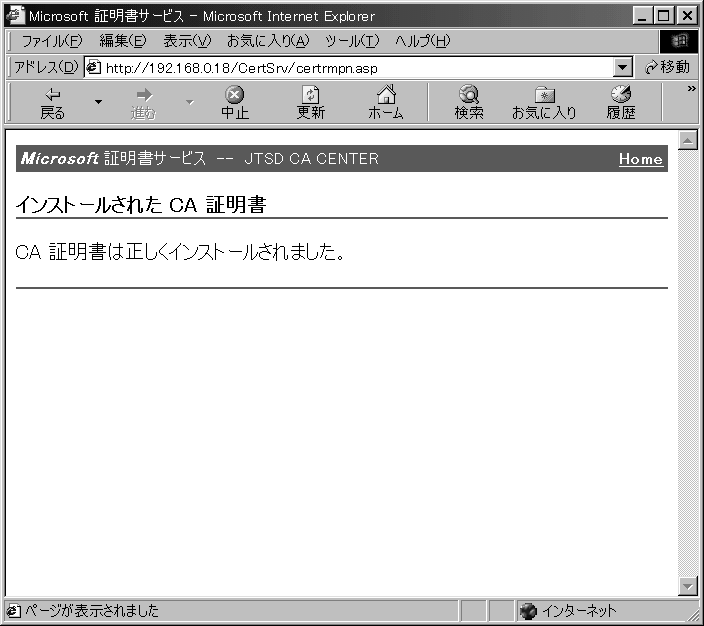The height and width of the screenshot is (626, 704).
Task: Click the Internet zone icon in status bar
Action: pyautogui.click(x=528, y=611)
